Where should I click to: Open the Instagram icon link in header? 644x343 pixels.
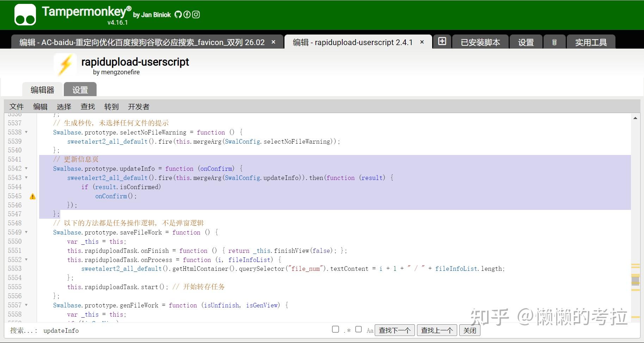click(196, 14)
